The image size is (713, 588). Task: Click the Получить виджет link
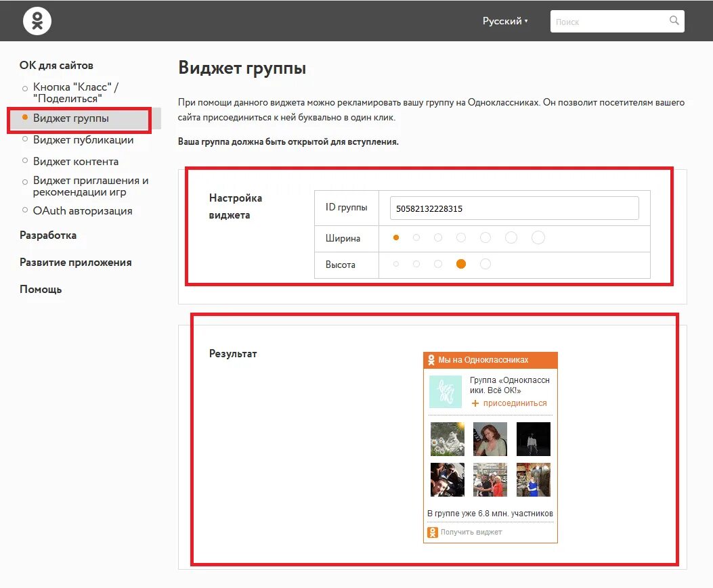tap(471, 532)
